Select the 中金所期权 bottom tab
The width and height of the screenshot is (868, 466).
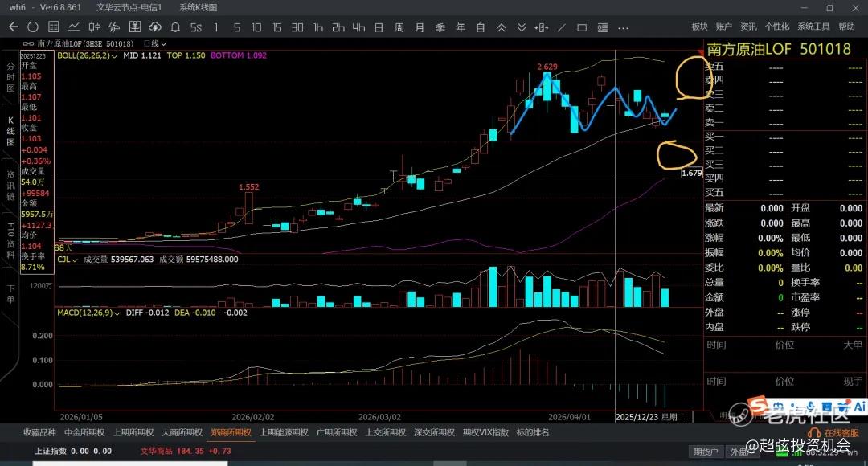tap(84, 433)
